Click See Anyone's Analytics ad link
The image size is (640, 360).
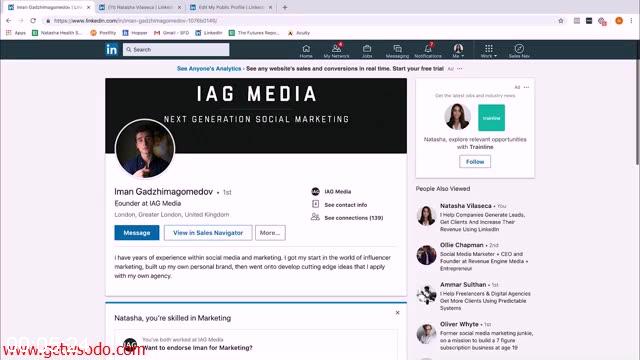[x=209, y=69]
